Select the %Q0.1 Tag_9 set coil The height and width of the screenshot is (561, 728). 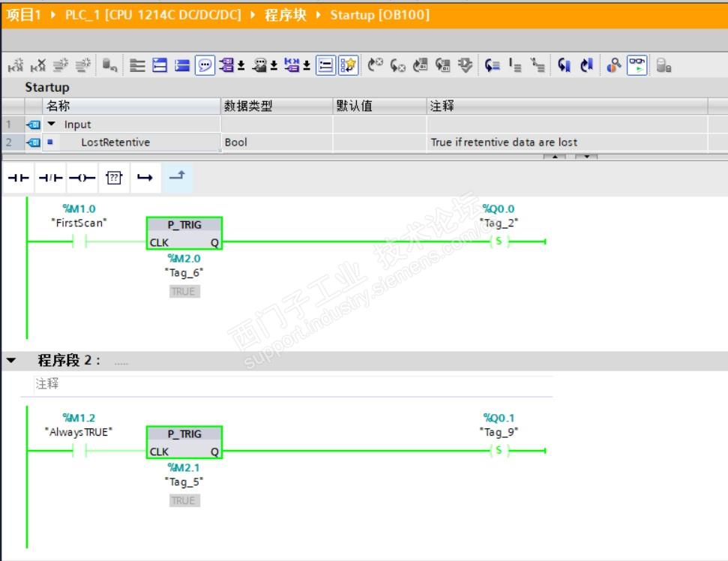point(499,450)
